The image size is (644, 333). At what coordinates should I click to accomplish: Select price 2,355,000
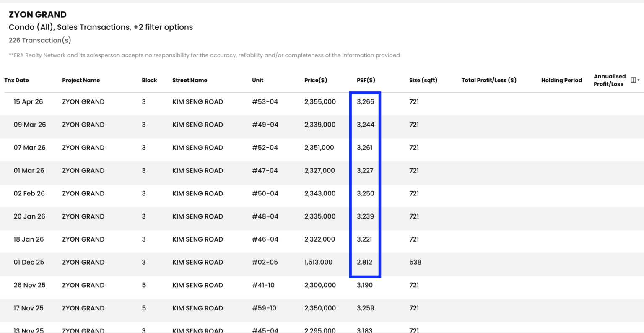(320, 101)
